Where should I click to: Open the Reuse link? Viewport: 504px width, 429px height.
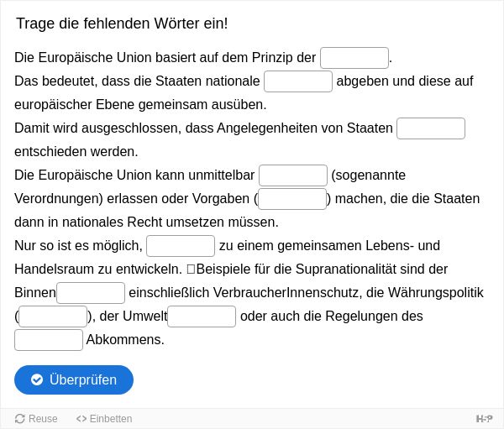(36, 419)
